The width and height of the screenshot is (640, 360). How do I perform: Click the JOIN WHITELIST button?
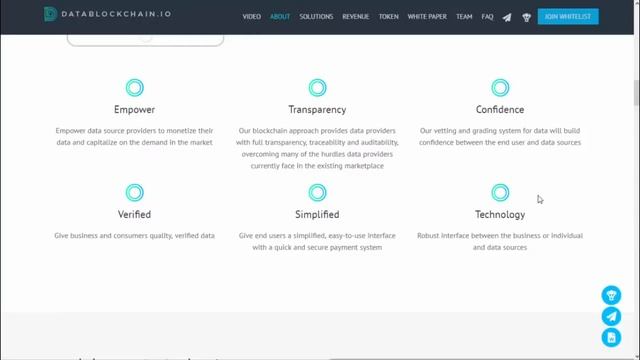[x=568, y=17]
